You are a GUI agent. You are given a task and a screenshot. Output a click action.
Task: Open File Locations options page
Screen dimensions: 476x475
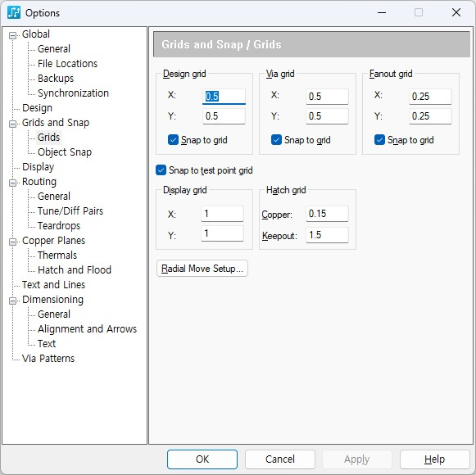67,63
